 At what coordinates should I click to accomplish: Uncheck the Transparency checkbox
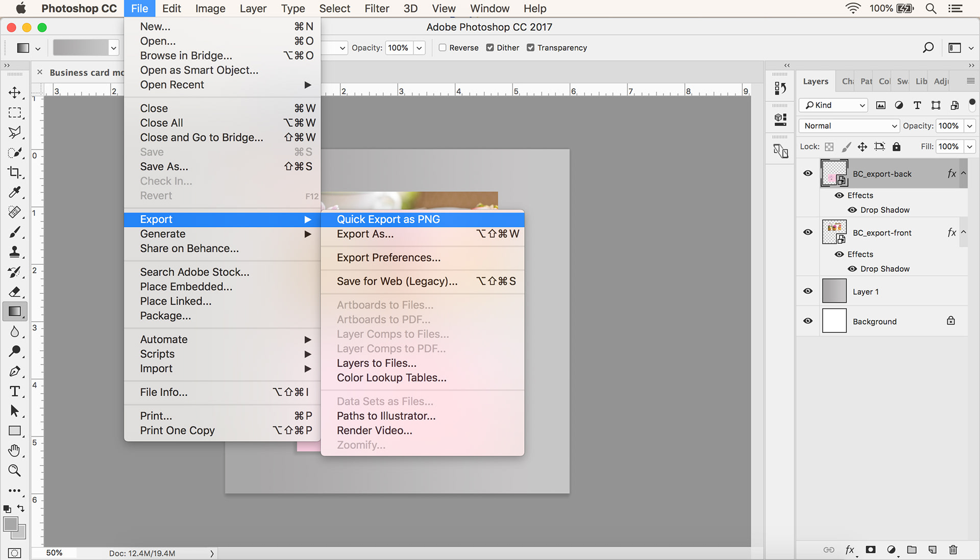coord(531,47)
